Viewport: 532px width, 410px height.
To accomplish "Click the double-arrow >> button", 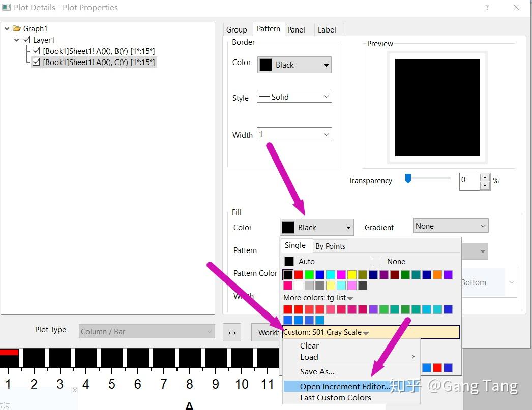I will tap(232, 332).
